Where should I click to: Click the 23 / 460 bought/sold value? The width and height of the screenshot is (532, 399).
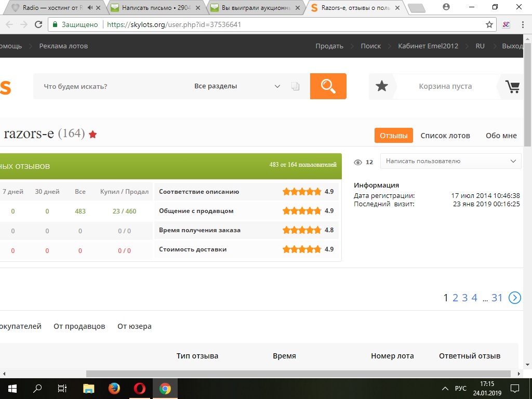[124, 211]
